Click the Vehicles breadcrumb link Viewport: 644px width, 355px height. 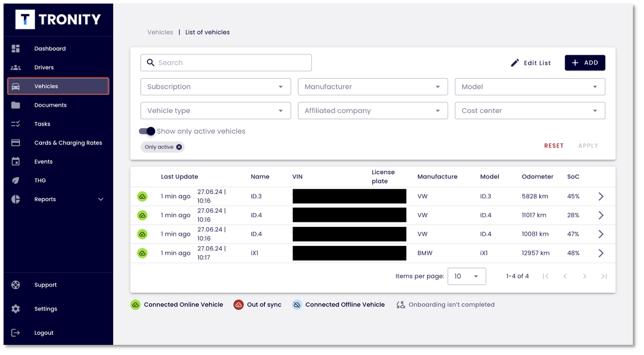(x=160, y=32)
